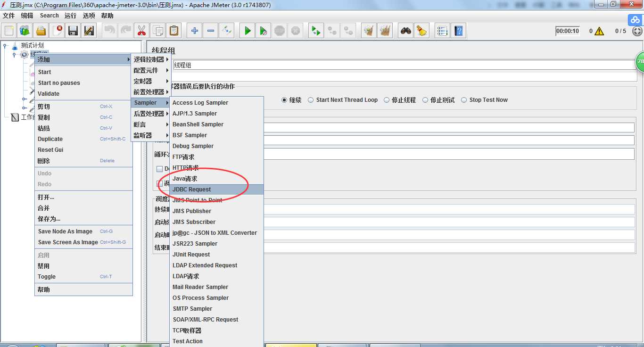This screenshot has width=644, height=347.
Task: Click the Undo arrow icon
Action: [110, 31]
